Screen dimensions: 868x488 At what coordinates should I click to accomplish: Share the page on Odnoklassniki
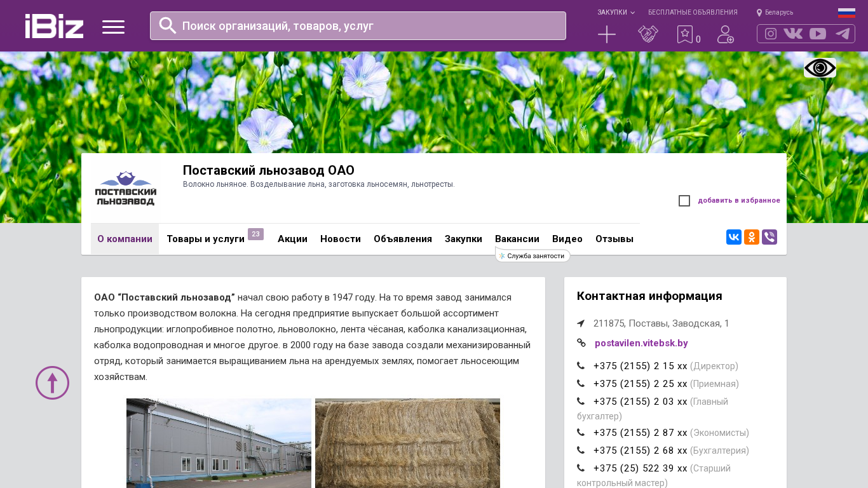[752, 237]
